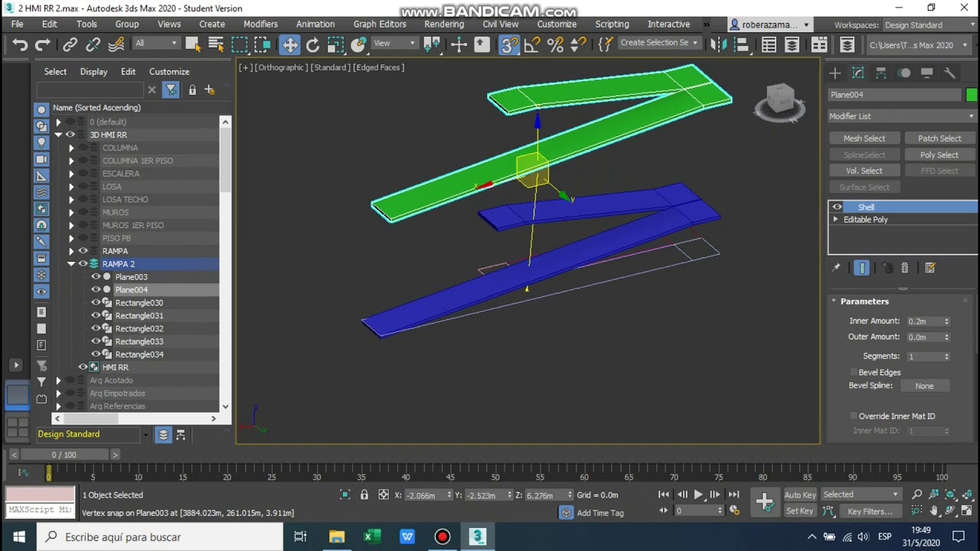Click the Mesh Select button
The image size is (980, 551).
864,139
